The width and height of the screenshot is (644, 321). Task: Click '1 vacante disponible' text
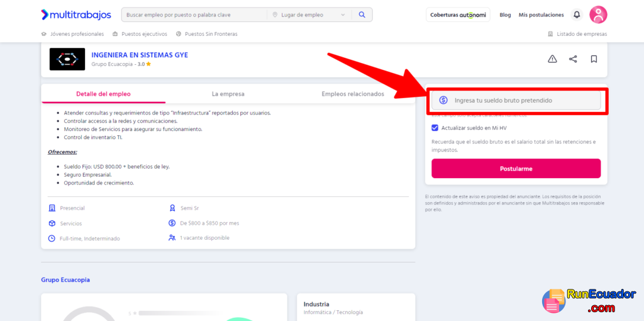pyautogui.click(x=204, y=237)
